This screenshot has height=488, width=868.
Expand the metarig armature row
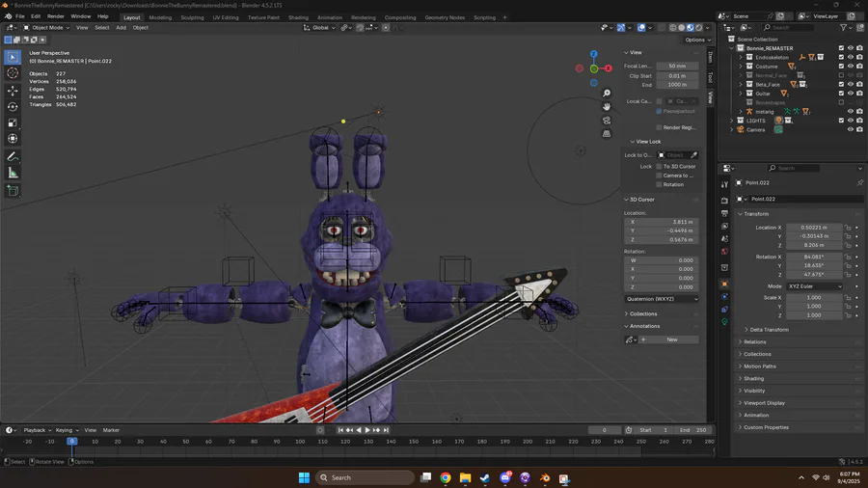click(741, 112)
